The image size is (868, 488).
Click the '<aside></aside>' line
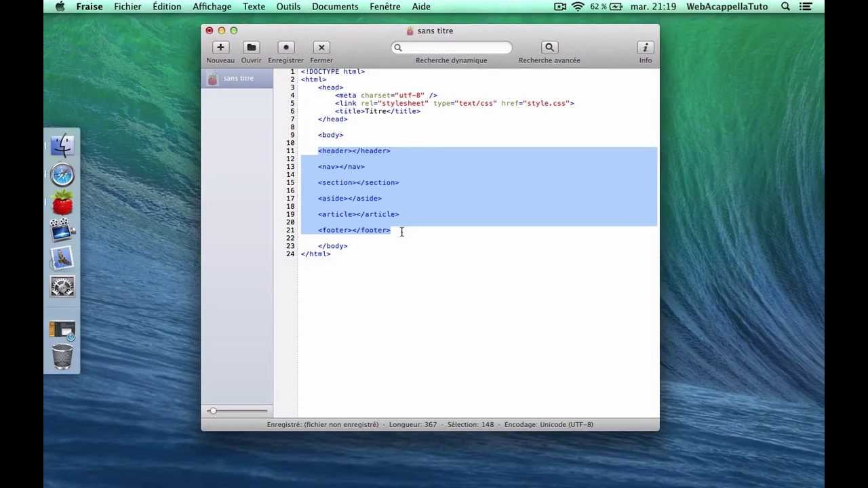click(350, 199)
